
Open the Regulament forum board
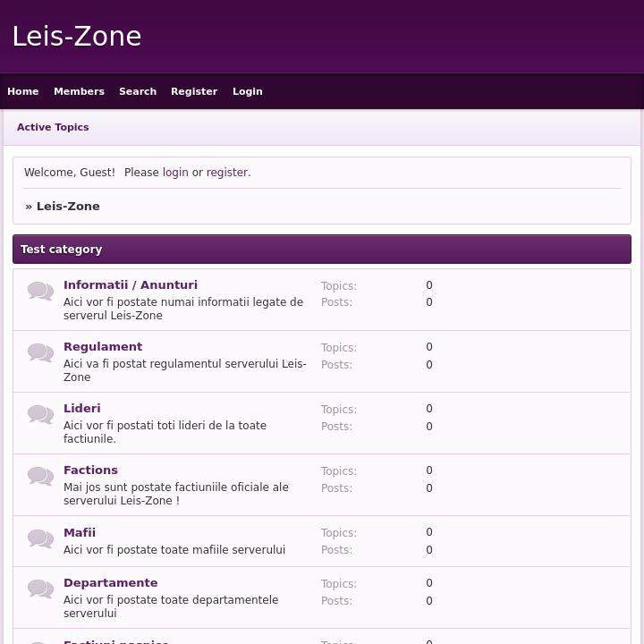coord(103,347)
